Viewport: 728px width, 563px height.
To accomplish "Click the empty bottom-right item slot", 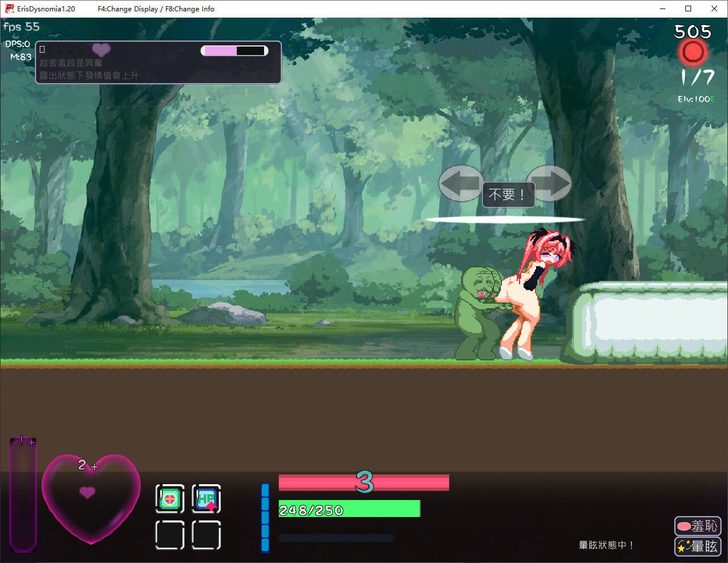I will pos(206,535).
